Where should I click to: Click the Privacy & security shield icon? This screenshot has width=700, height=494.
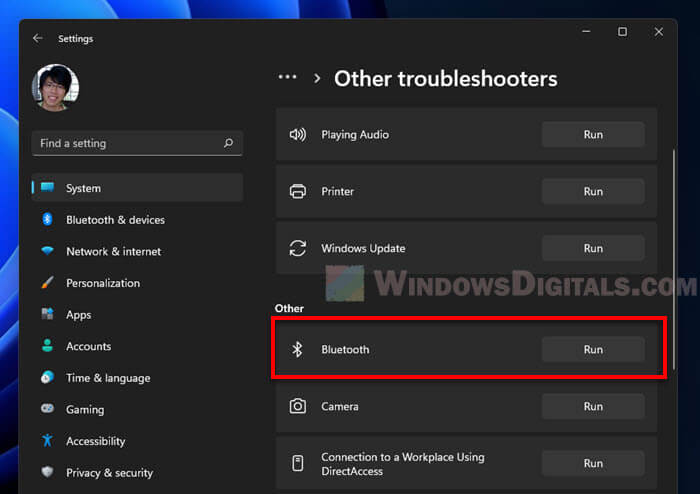tap(47, 472)
